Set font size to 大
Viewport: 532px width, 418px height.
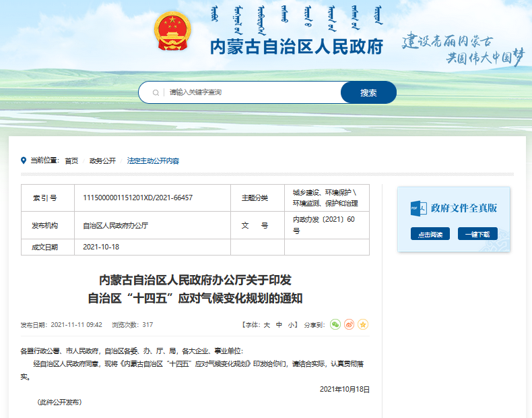(x=267, y=325)
